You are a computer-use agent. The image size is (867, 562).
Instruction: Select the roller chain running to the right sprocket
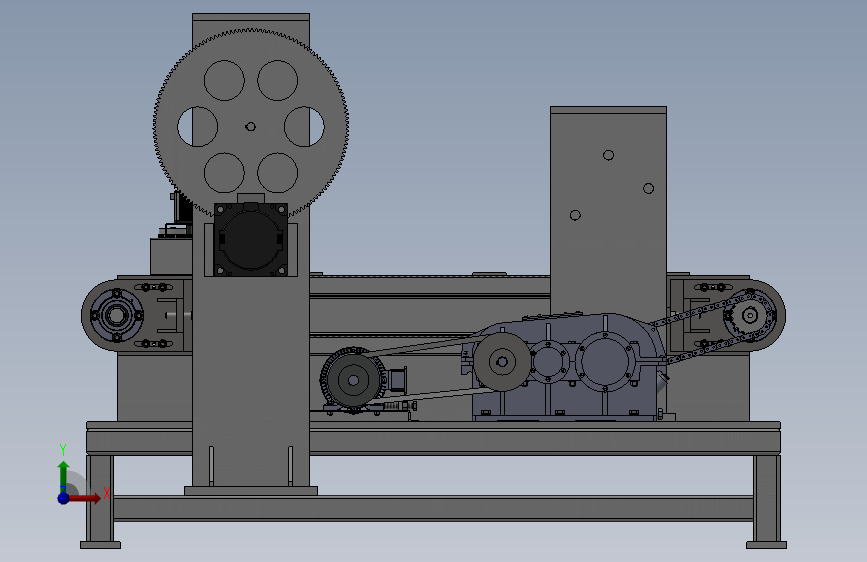coord(701,311)
